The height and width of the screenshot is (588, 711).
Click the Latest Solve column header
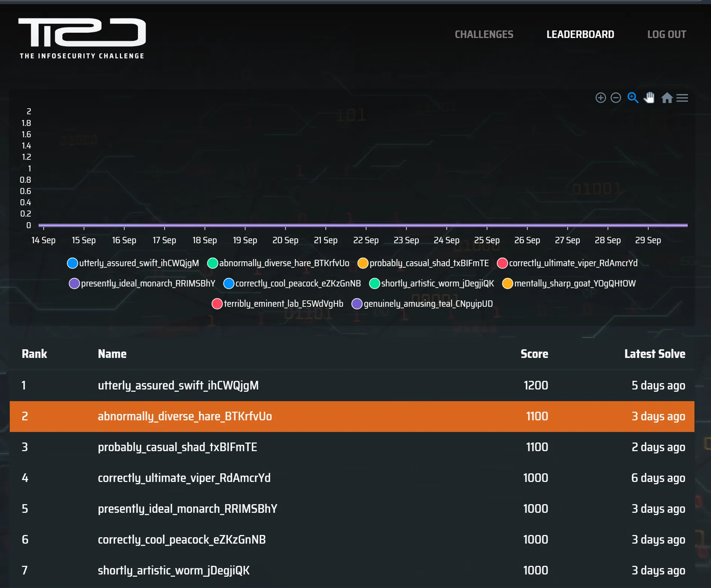[x=655, y=354]
